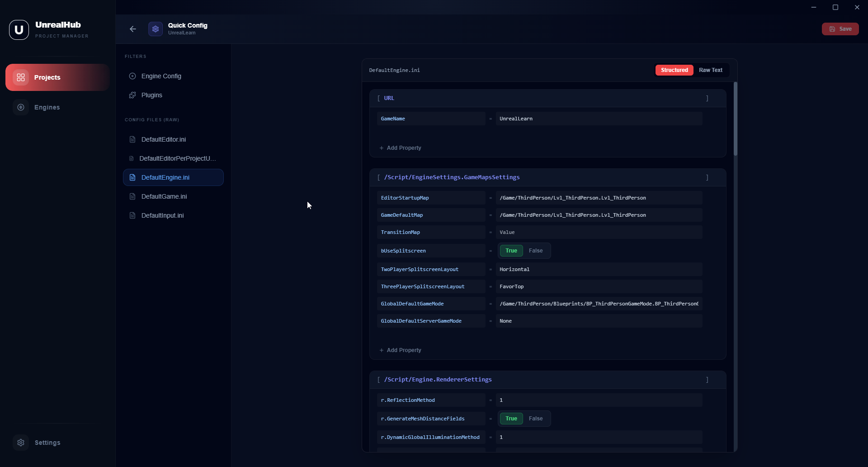Add Property to URL section

tap(400, 148)
